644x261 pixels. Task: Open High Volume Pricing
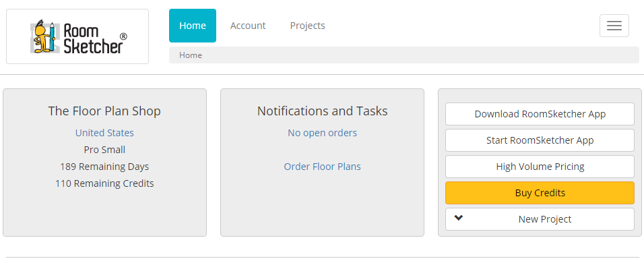pyautogui.click(x=540, y=167)
